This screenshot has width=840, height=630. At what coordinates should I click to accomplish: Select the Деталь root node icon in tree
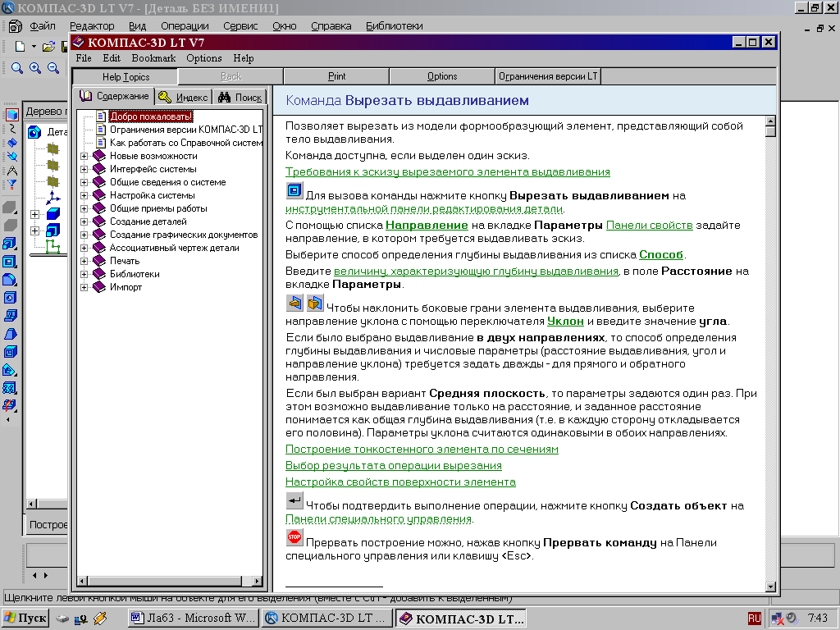(x=34, y=132)
